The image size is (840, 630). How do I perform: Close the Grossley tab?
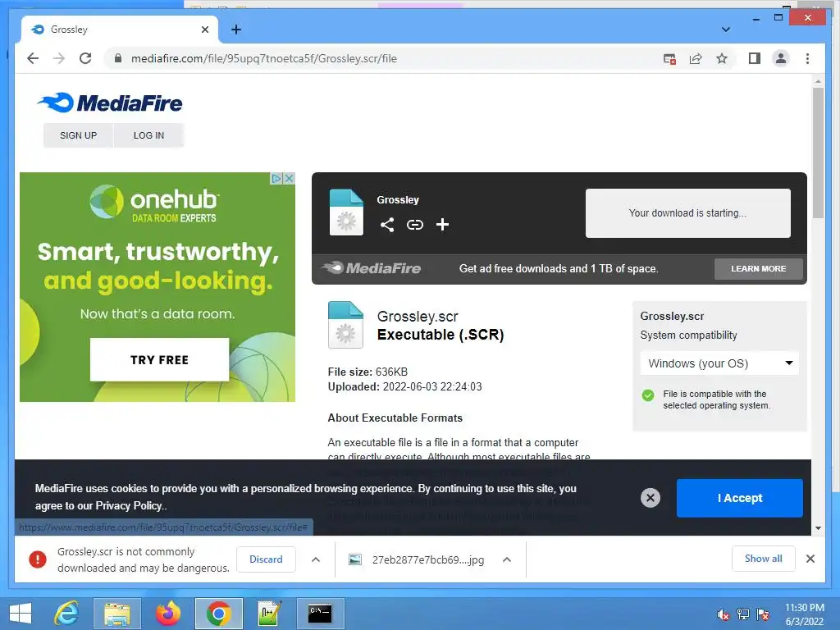tap(204, 30)
